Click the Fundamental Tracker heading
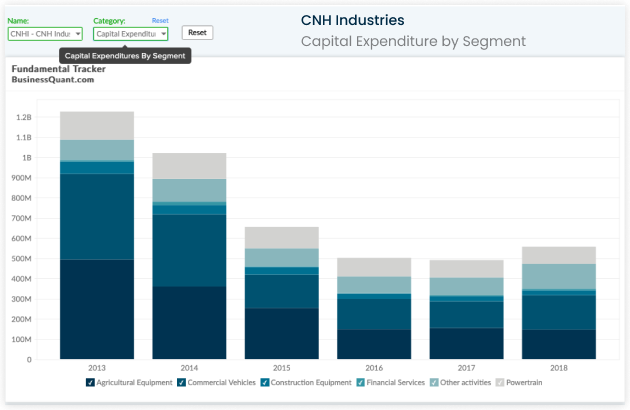The width and height of the screenshot is (630, 410). point(59,69)
